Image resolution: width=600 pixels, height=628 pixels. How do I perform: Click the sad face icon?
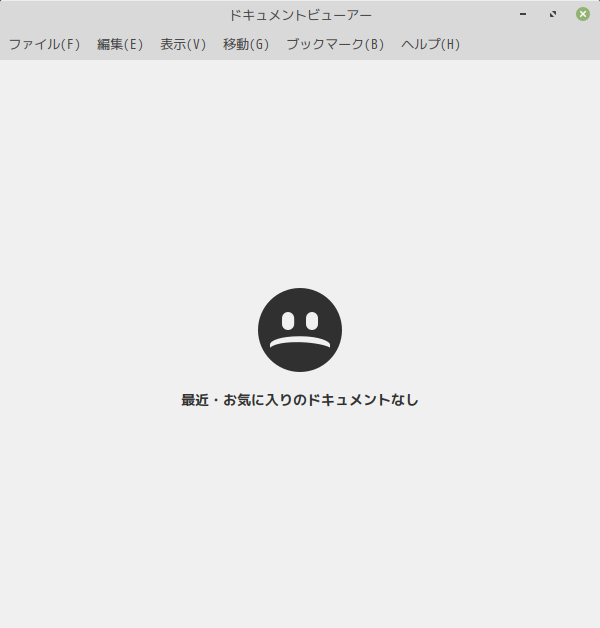300,330
